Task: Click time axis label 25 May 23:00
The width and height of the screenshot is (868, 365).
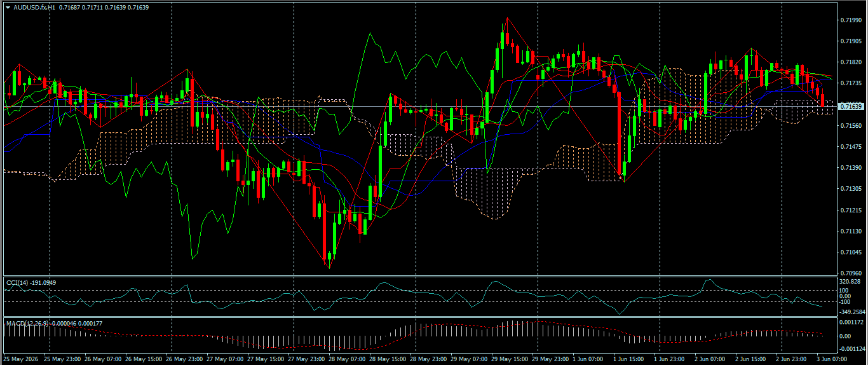Action: click(62, 359)
